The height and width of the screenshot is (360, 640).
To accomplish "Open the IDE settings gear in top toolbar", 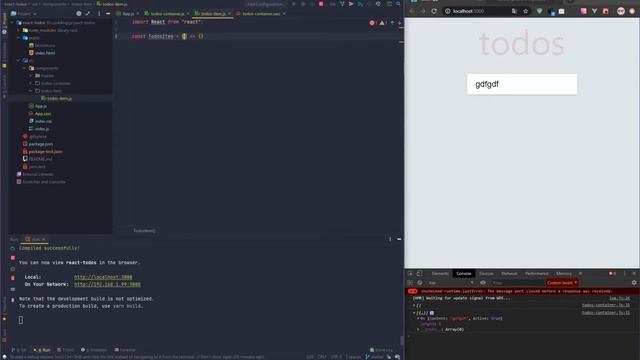I will 378,4.
